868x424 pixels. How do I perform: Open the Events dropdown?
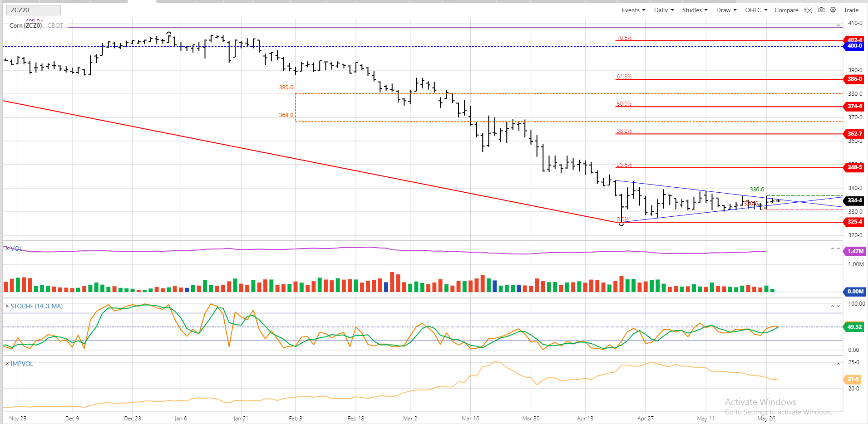pos(633,10)
